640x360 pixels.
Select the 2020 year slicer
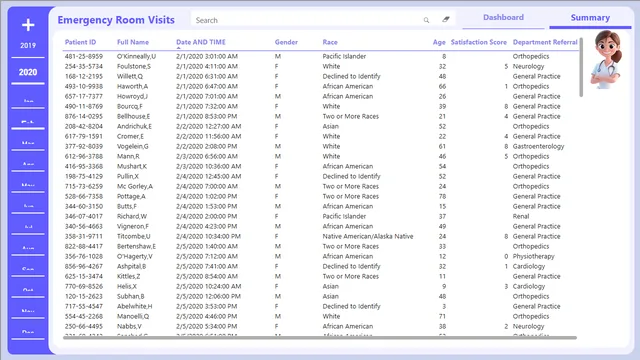[x=28, y=72]
